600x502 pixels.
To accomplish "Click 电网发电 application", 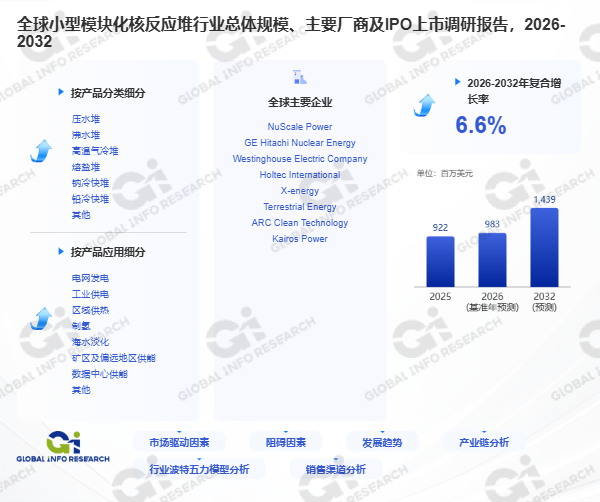I will click(90, 278).
